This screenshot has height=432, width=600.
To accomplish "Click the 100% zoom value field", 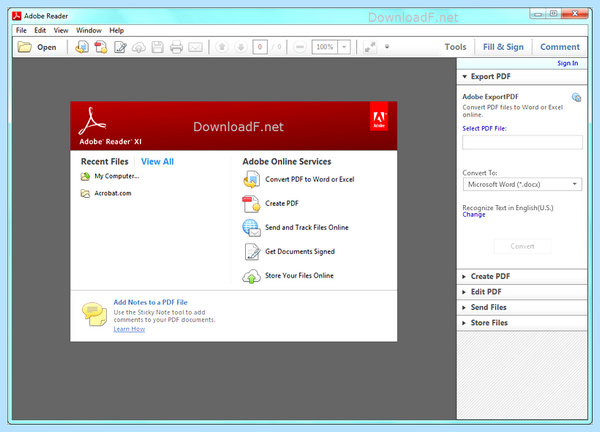I will point(325,47).
